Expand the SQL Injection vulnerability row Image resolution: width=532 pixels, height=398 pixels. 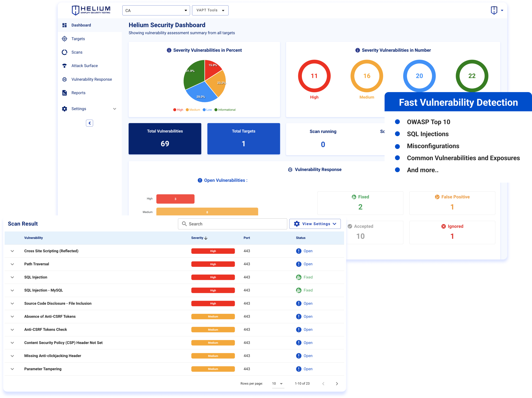click(12, 277)
